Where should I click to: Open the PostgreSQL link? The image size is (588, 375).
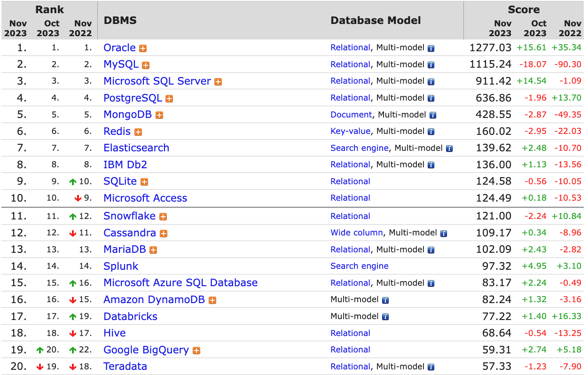point(133,98)
